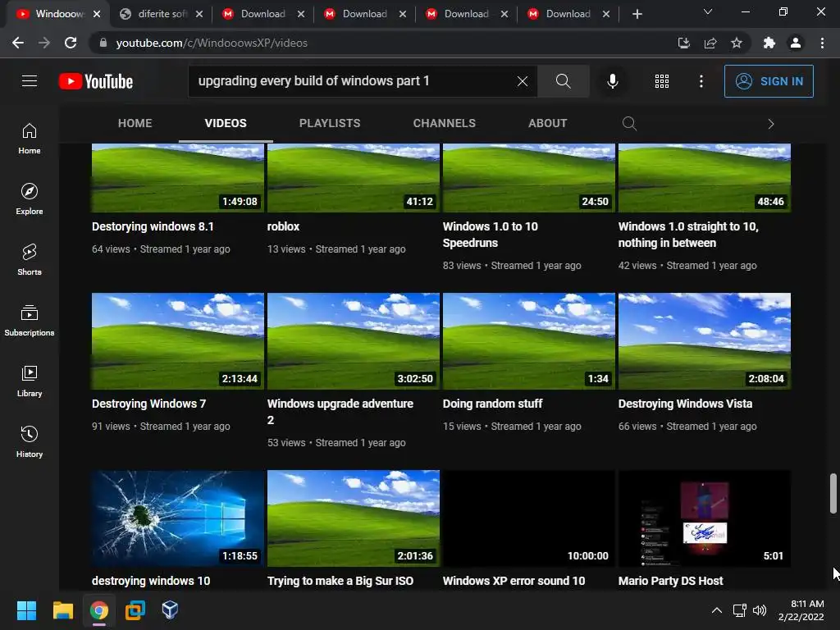Click the magnifier search button
Image resolution: width=840 pixels, height=630 pixels.
[x=563, y=81]
